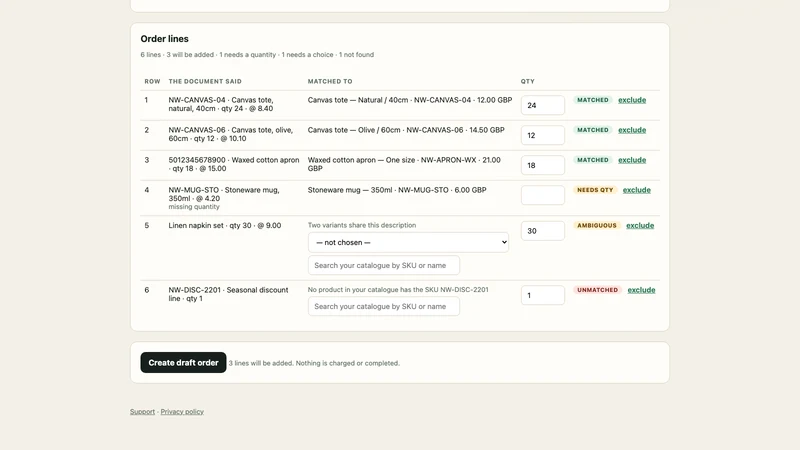Focus catalogue search for Linen napkin set
The height and width of the screenshot is (450, 800).
click(x=384, y=265)
